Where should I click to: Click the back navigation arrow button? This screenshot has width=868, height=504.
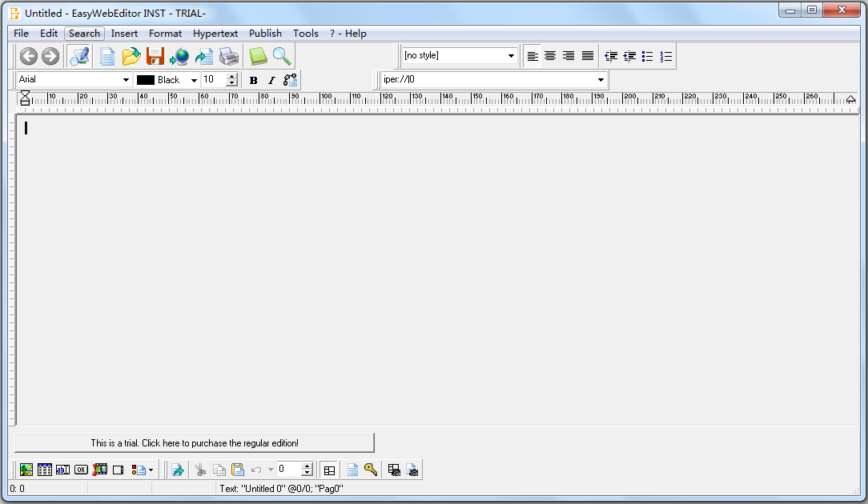(x=29, y=56)
